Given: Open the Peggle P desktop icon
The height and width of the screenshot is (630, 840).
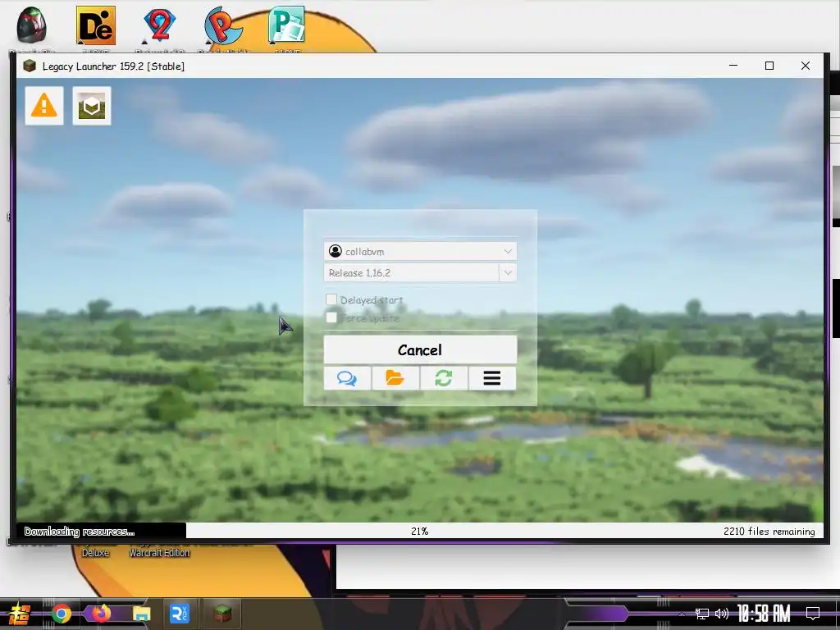Looking at the screenshot, I should [x=223, y=25].
